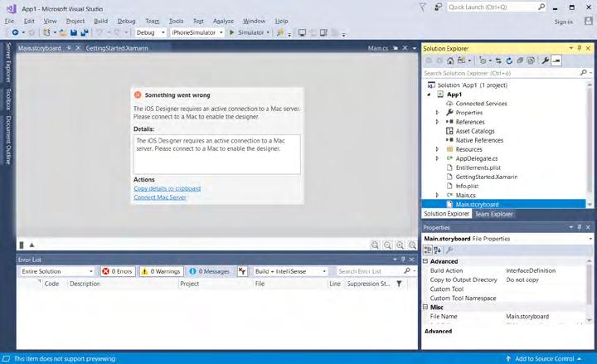Viewport: 597px width, 364px height.
Task: Open the Entire Solution scope dropdown
Action: 57,271
